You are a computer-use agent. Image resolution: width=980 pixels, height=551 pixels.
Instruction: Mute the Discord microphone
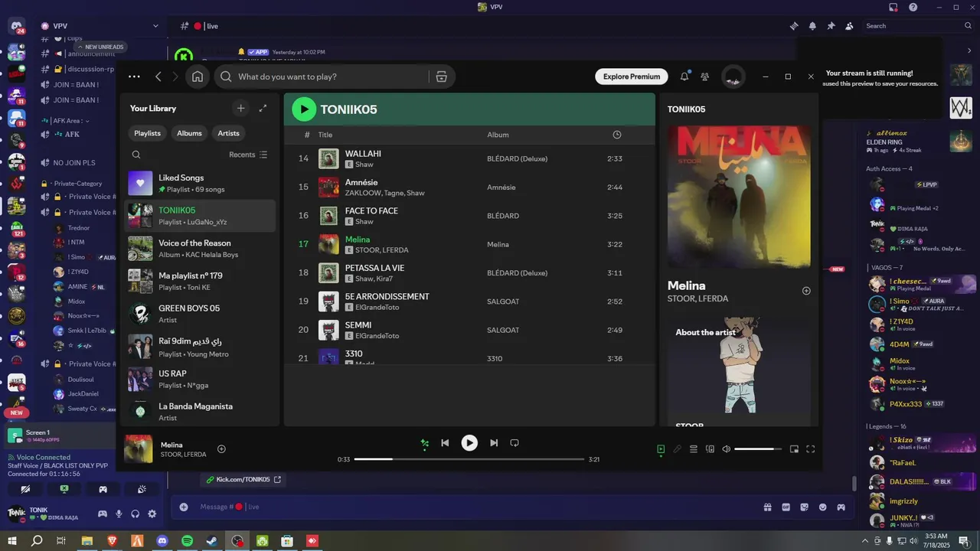(x=119, y=514)
